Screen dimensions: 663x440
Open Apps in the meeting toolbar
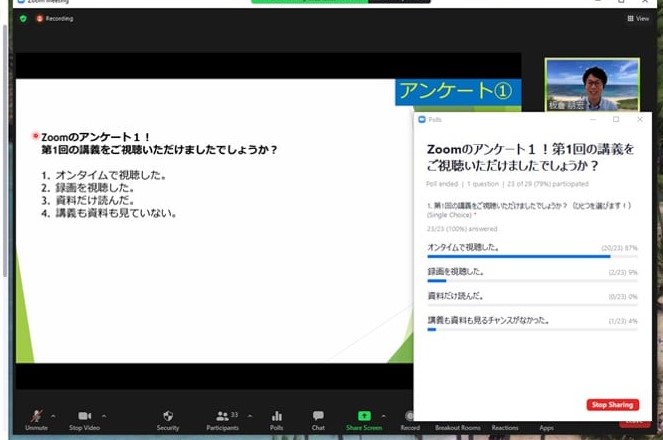[546, 427]
